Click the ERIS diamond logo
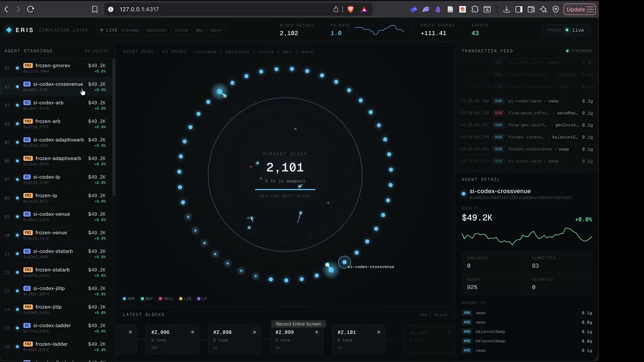This screenshot has width=644, height=362. click(9, 30)
